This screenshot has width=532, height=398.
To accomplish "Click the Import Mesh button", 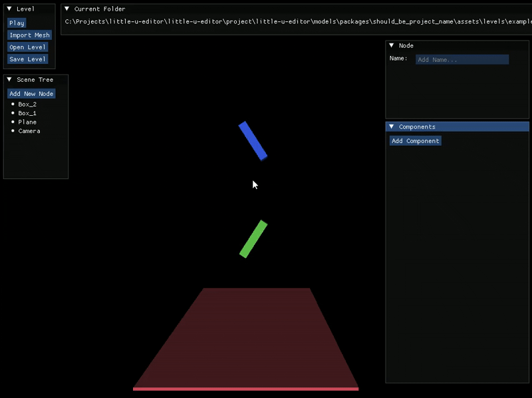I will point(29,35).
